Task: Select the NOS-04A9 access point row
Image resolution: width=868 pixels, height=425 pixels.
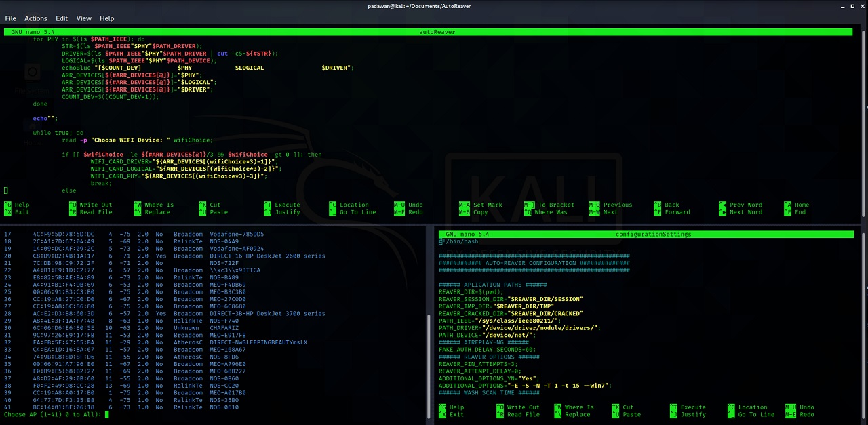Action: coord(121,241)
